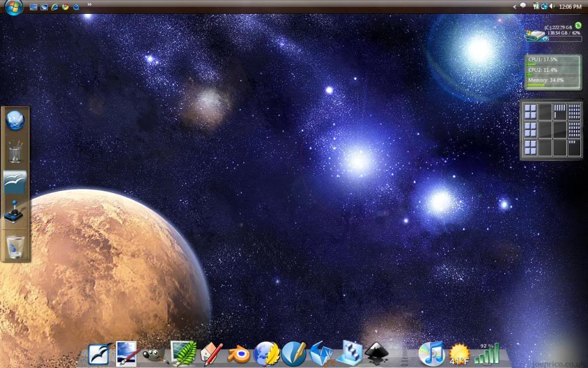Open the Windows Start orb
This screenshot has width=588, height=368.
click(x=14, y=7)
